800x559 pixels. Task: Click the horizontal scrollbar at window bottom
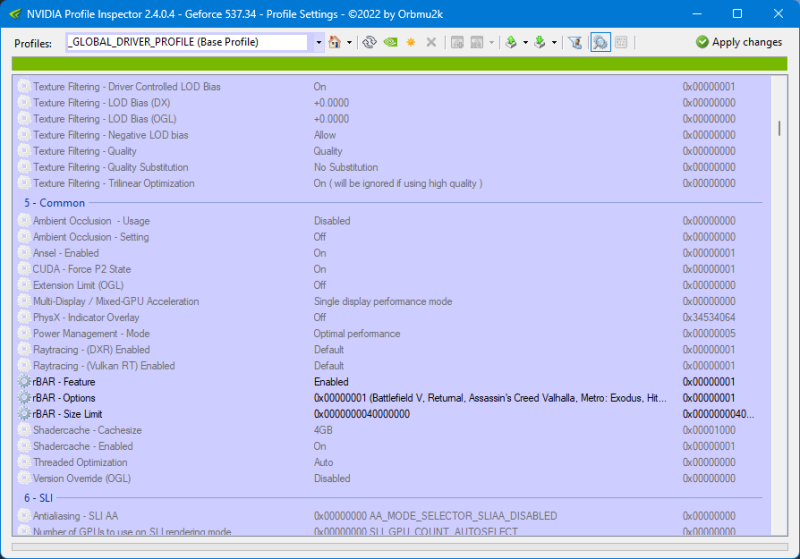coord(399,547)
